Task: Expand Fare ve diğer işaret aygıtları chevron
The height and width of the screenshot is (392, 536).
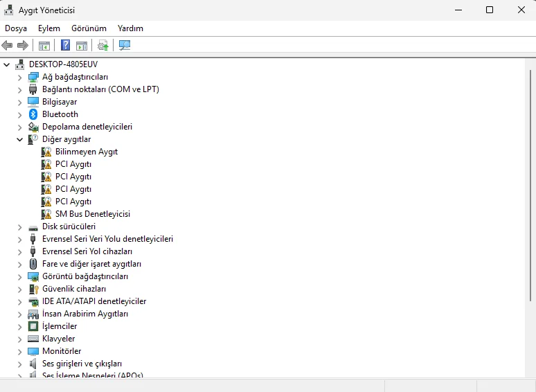Action: tap(20, 265)
